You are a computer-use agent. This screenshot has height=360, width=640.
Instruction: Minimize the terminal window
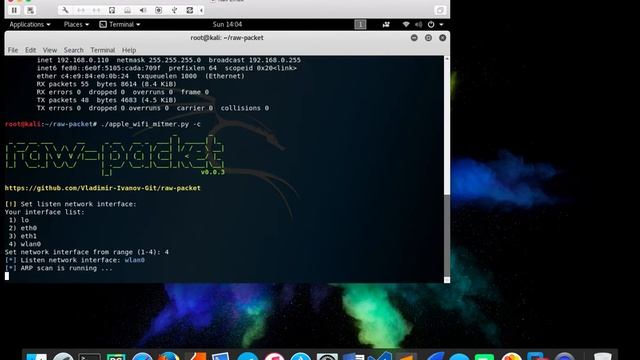point(414,38)
